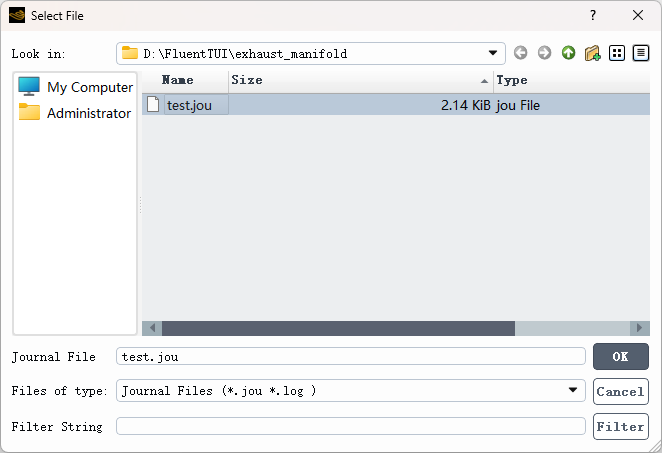Screen dimensions: 662x453
Task: Switch to icon list view mode
Action: coord(617,53)
